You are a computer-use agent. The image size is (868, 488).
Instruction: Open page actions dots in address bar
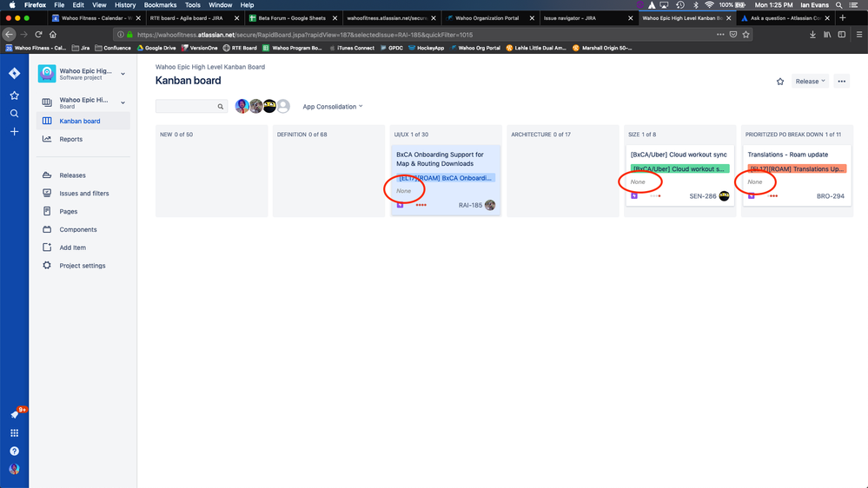coord(720,35)
